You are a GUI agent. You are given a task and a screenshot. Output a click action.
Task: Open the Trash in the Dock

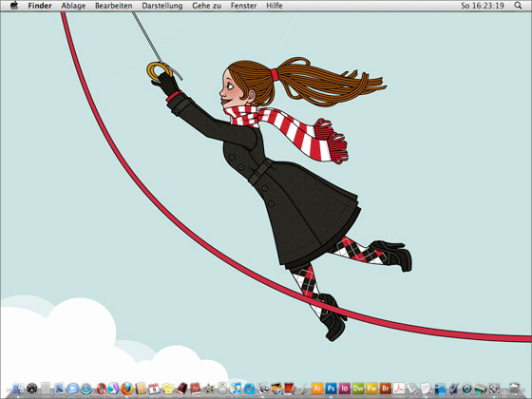click(x=515, y=389)
